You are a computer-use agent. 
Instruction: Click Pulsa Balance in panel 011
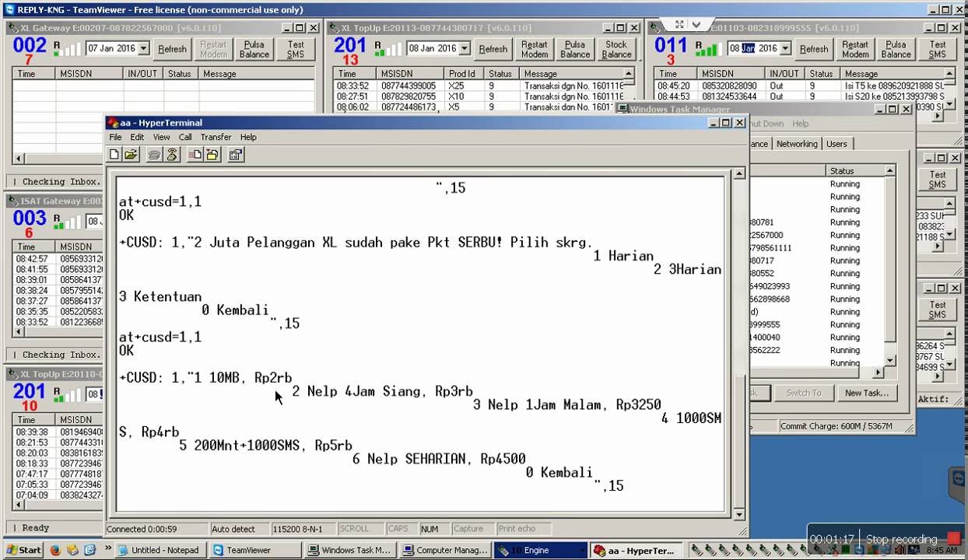click(896, 49)
